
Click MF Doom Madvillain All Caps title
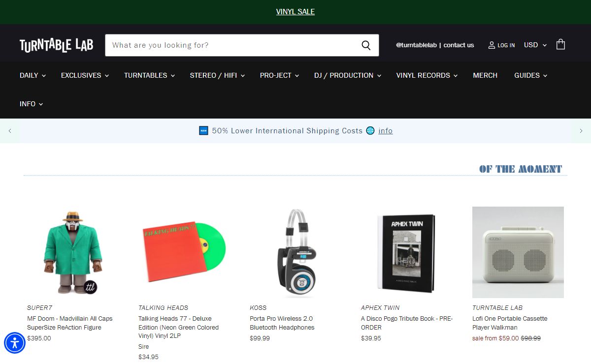(69, 323)
